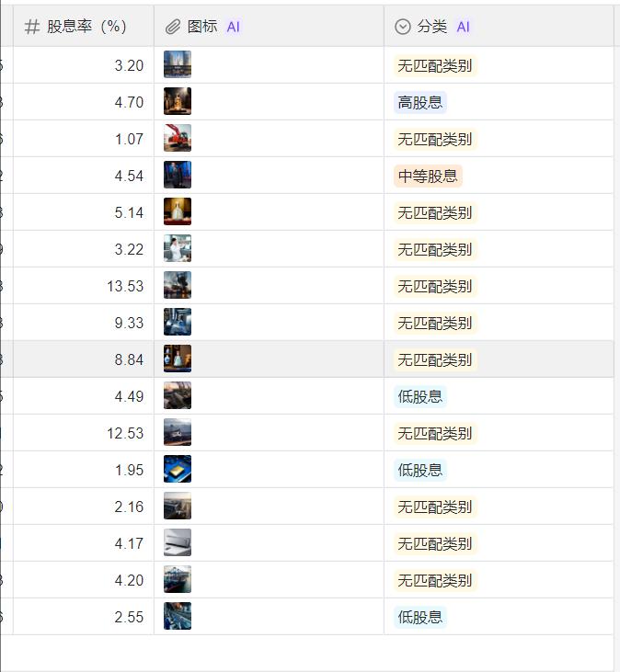Open the skyscraper thumbnail in the 3.20 row

[178, 64]
